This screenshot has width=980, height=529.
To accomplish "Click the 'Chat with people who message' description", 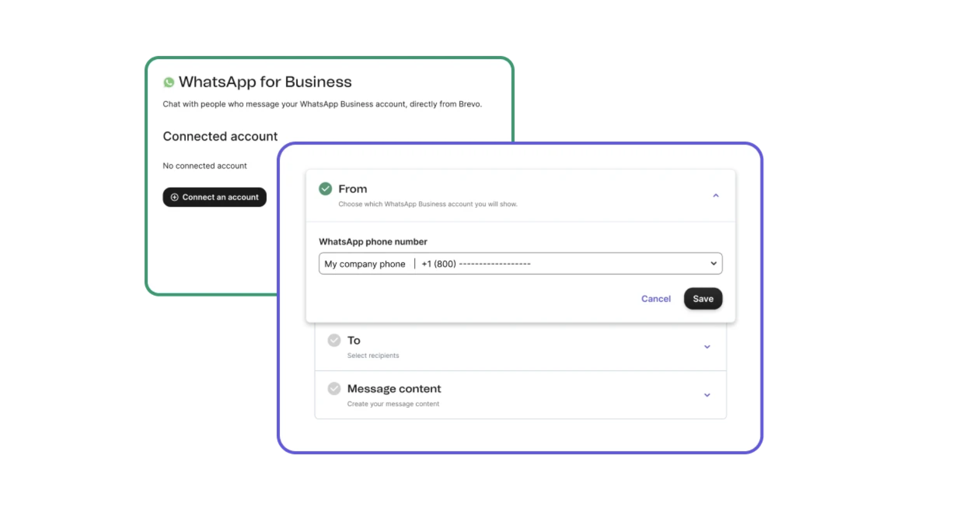I will tap(322, 105).
